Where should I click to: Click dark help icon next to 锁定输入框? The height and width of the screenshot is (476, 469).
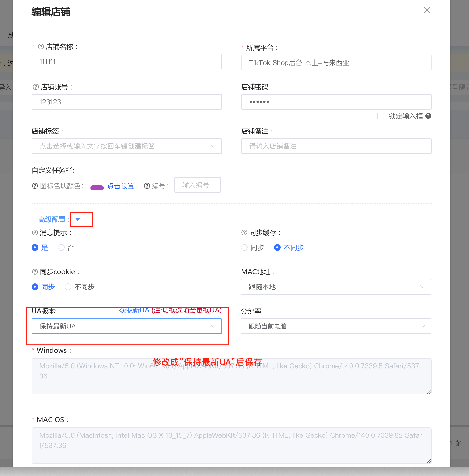428,116
